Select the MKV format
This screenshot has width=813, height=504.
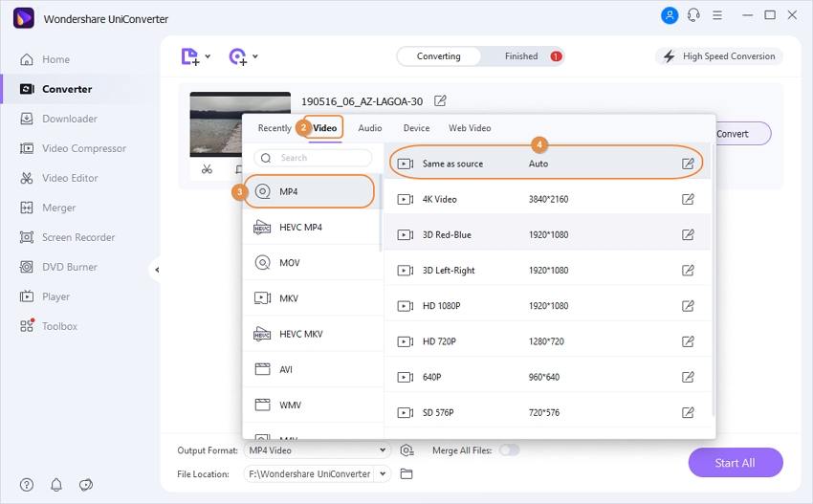pos(313,298)
